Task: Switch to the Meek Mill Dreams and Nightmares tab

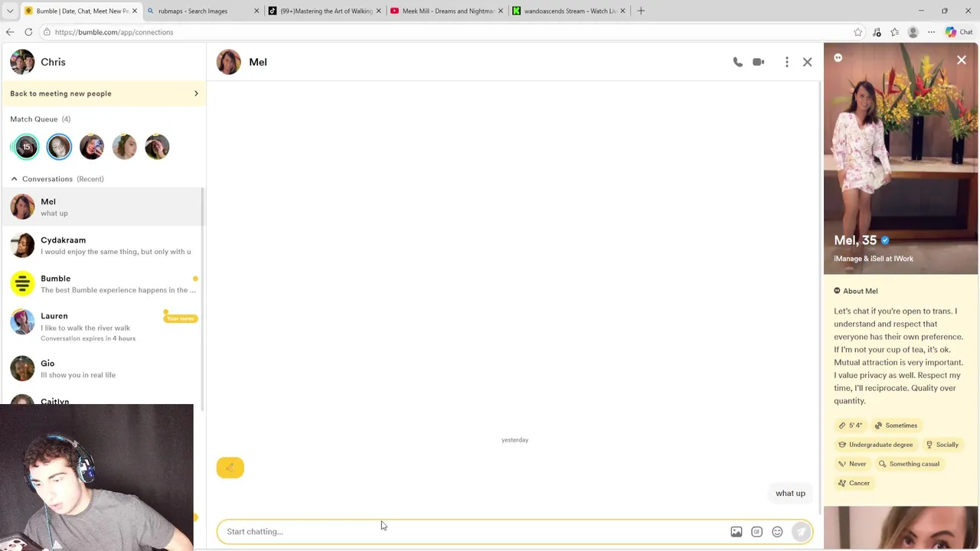Action: [446, 11]
